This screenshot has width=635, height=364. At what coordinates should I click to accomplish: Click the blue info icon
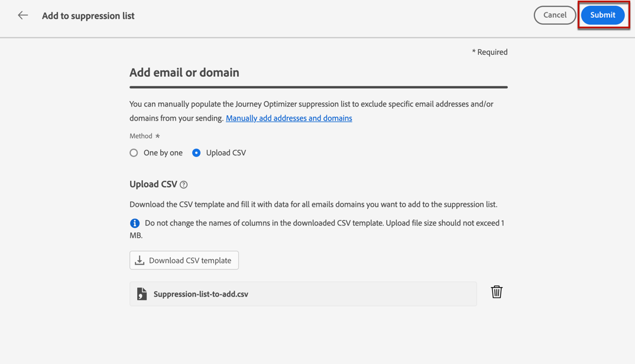pos(135,223)
